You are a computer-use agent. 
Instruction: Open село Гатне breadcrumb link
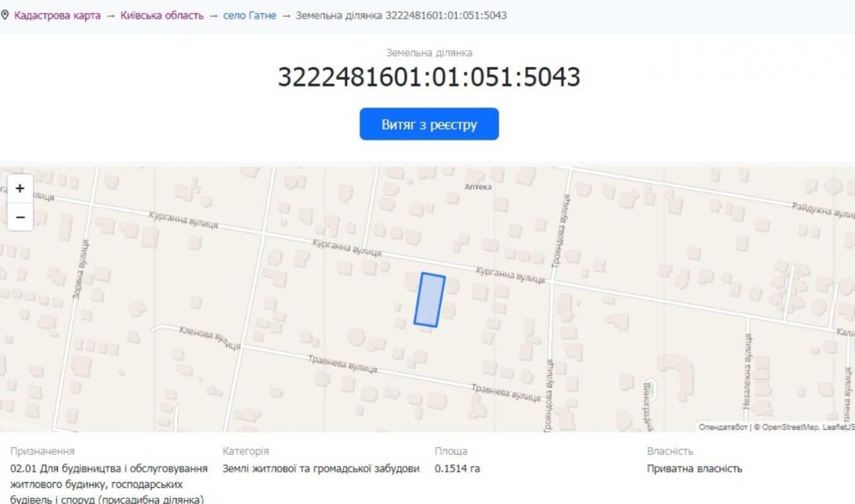(x=250, y=15)
